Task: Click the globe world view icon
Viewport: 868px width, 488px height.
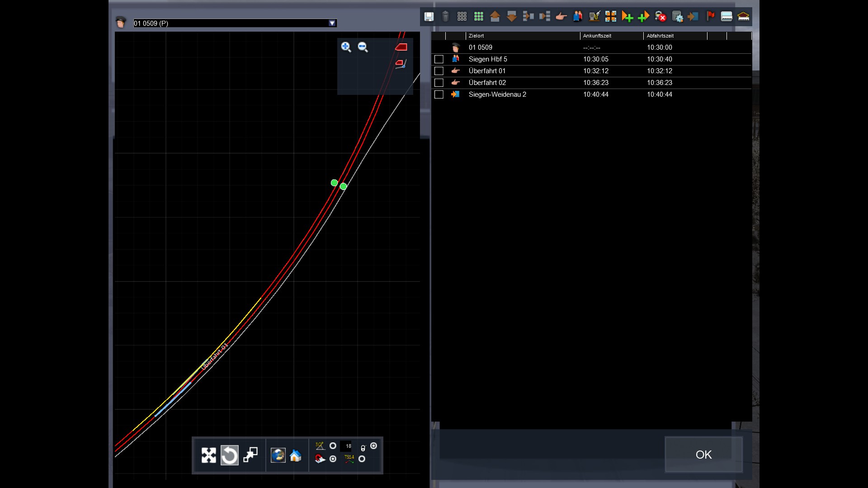Action: [278, 455]
